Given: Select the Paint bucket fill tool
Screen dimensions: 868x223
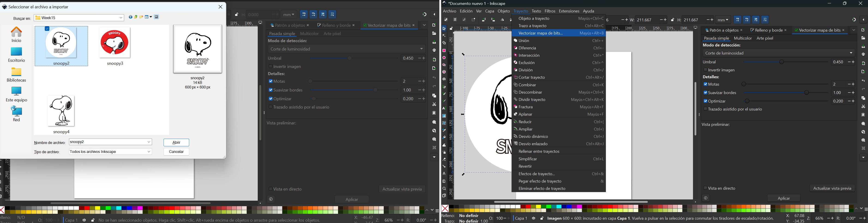Looking at the screenshot, I should pos(444,138).
